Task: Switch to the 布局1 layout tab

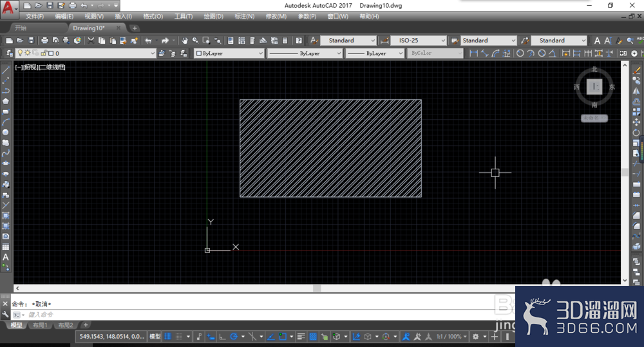Action: (40, 325)
